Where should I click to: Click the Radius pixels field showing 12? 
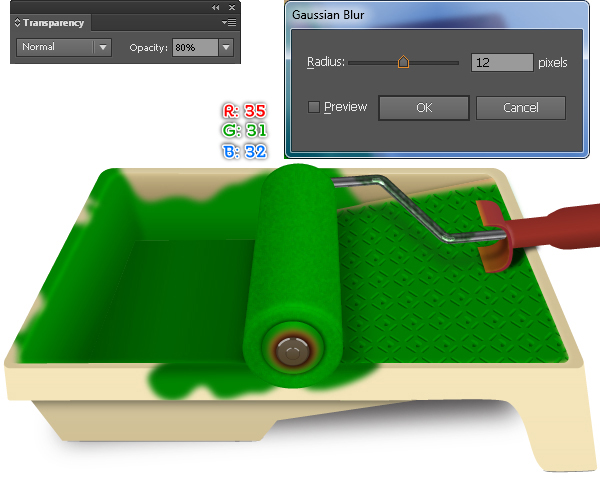pos(502,62)
